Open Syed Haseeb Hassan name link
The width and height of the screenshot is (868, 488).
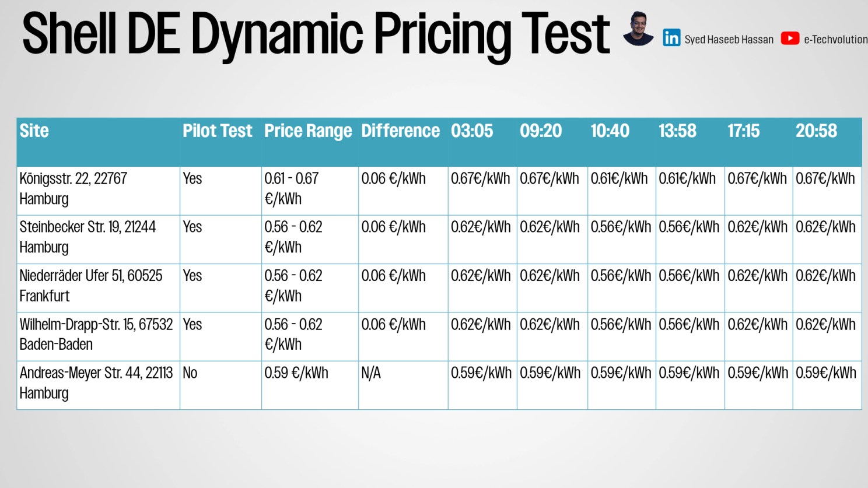click(729, 40)
